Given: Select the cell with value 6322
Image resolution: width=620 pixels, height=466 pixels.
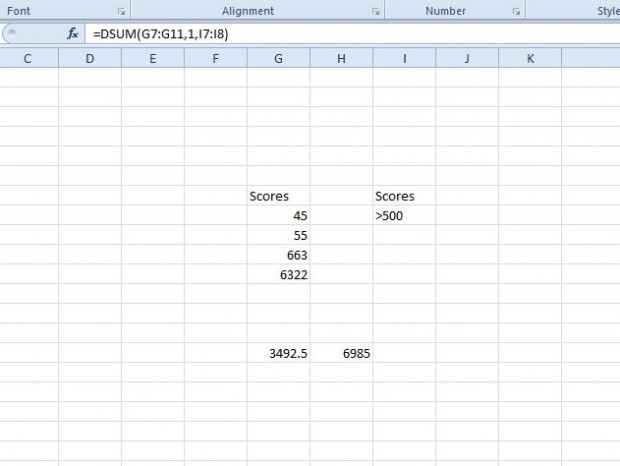Looking at the screenshot, I should pos(278,274).
